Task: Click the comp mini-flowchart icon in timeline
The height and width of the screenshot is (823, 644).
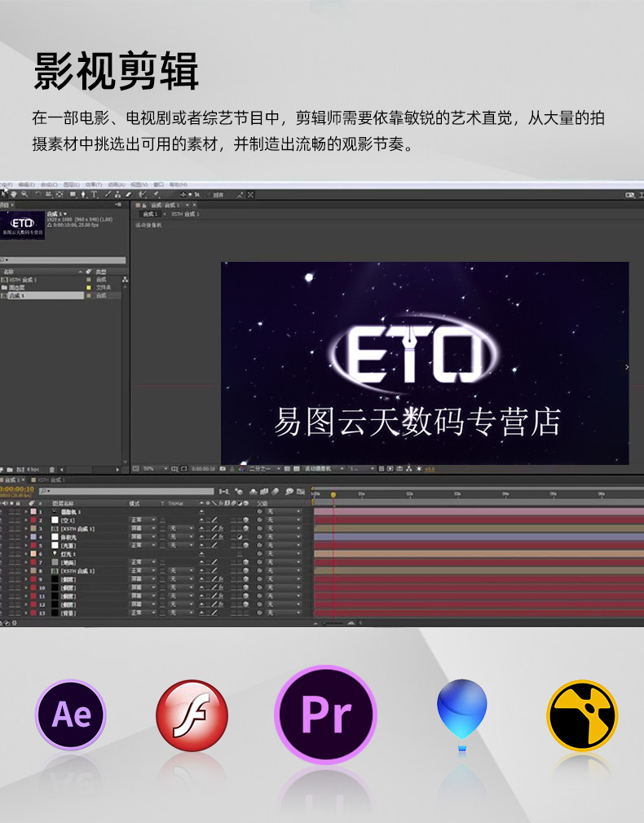Action: 224,491
